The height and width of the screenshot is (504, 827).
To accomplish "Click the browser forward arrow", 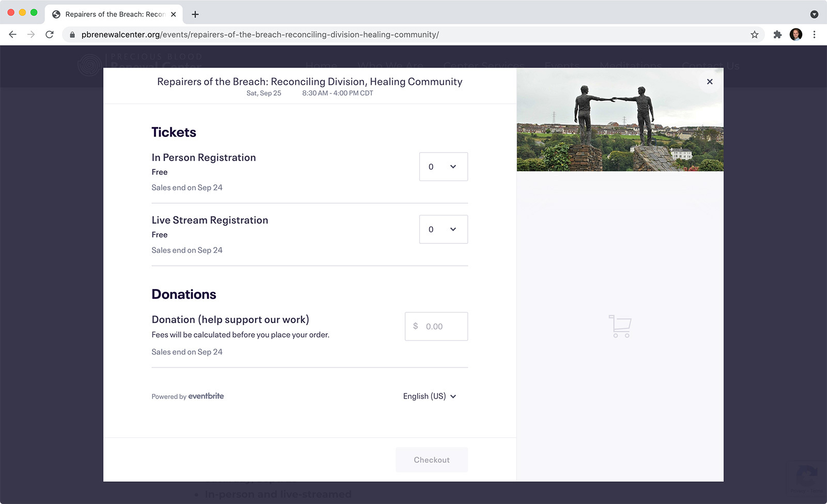I will click(x=31, y=35).
